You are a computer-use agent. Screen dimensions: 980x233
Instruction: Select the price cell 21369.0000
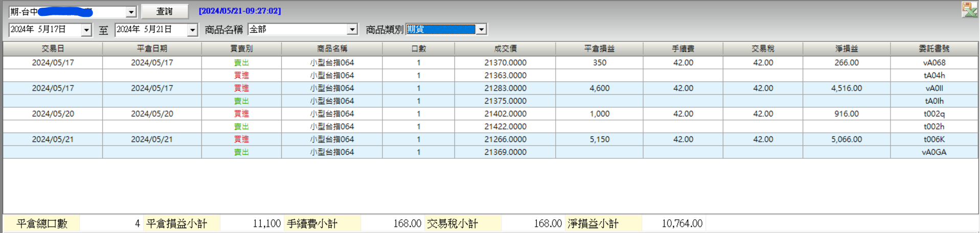[505, 152]
